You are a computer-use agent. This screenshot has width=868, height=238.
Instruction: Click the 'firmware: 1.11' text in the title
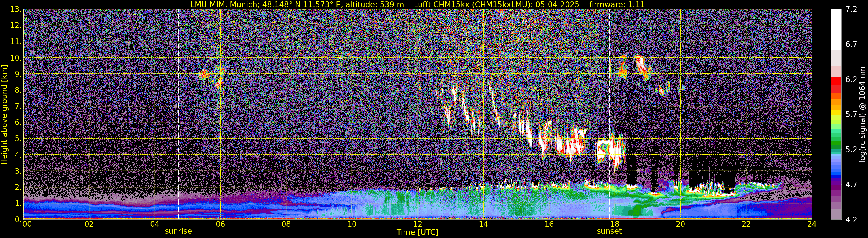coord(617,4)
